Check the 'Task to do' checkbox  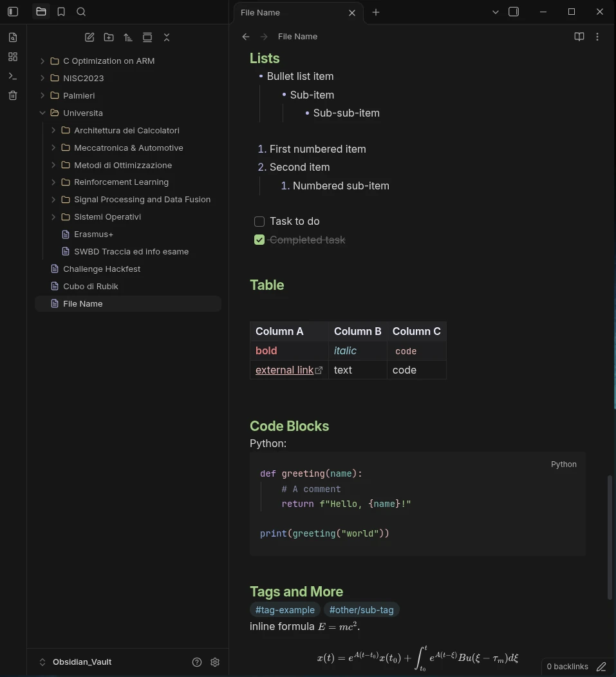259,222
